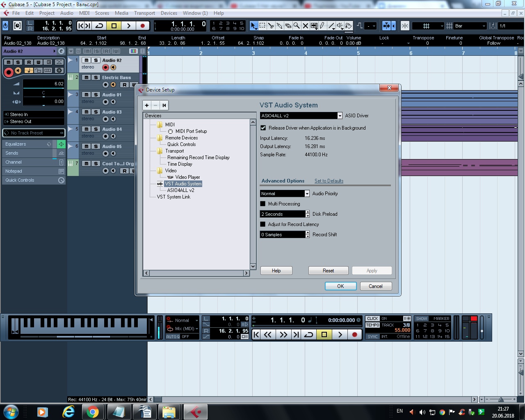The image size is (525, 420).
Task: Select the Split scissors tool
Action: (x=271, y=25)
